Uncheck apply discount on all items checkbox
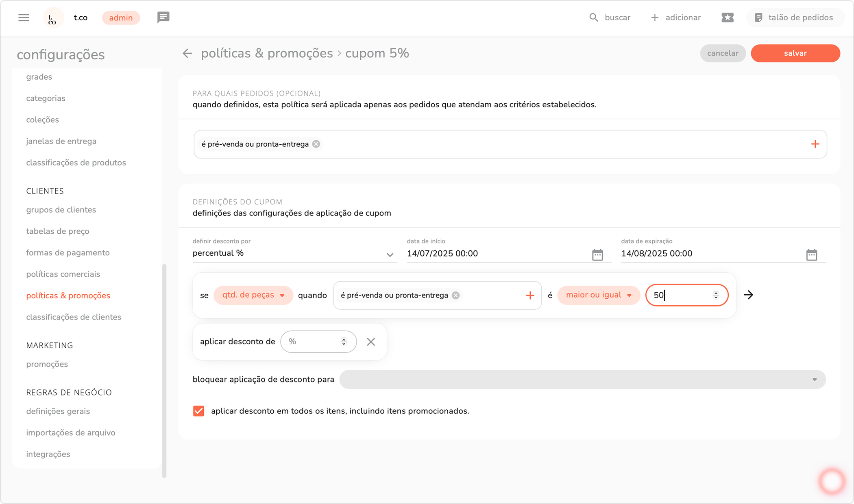The width and height of the screenshot is (854, 504). pyautogui.click(x=198, y=411)
